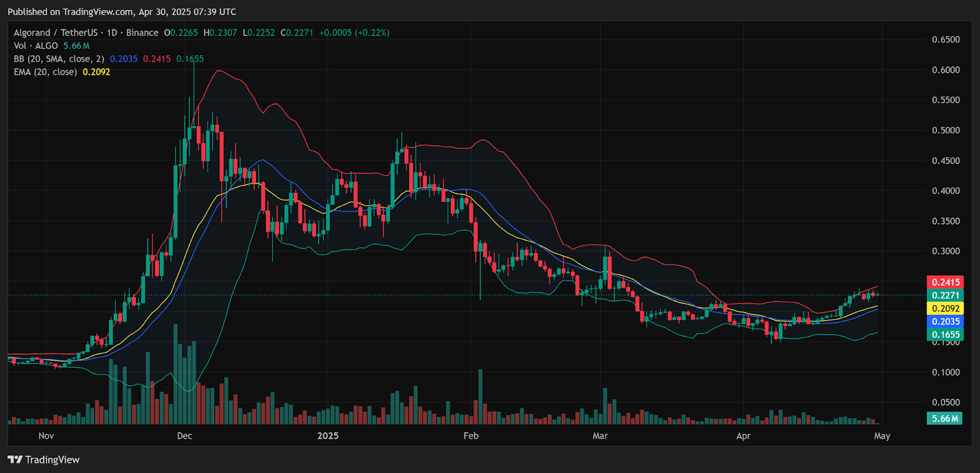
Task: Click the green 0.2271 current price label
Action: (945, 295)
